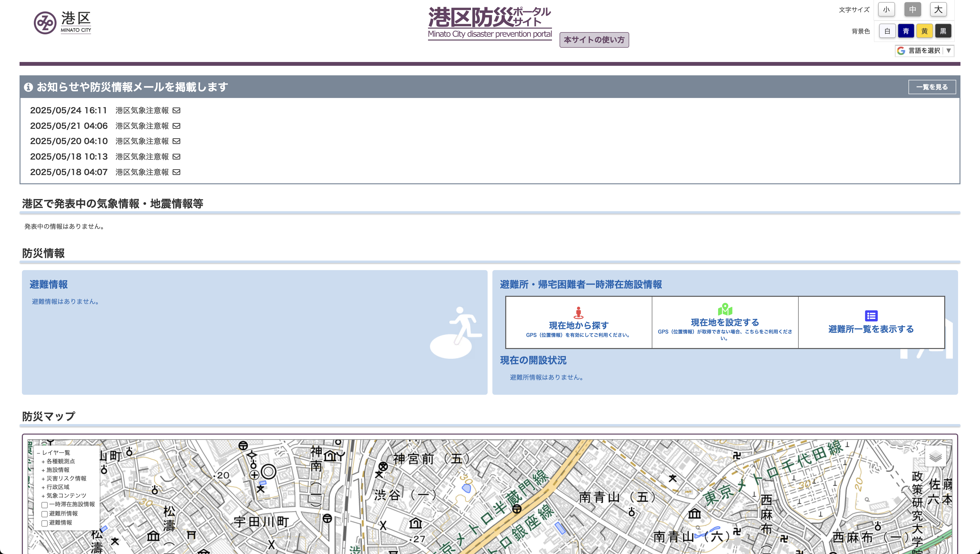Viewport: 980px width, 554px height.
Task: Select the yellow 黄 background color swatch
Action: tap(924, 31)
